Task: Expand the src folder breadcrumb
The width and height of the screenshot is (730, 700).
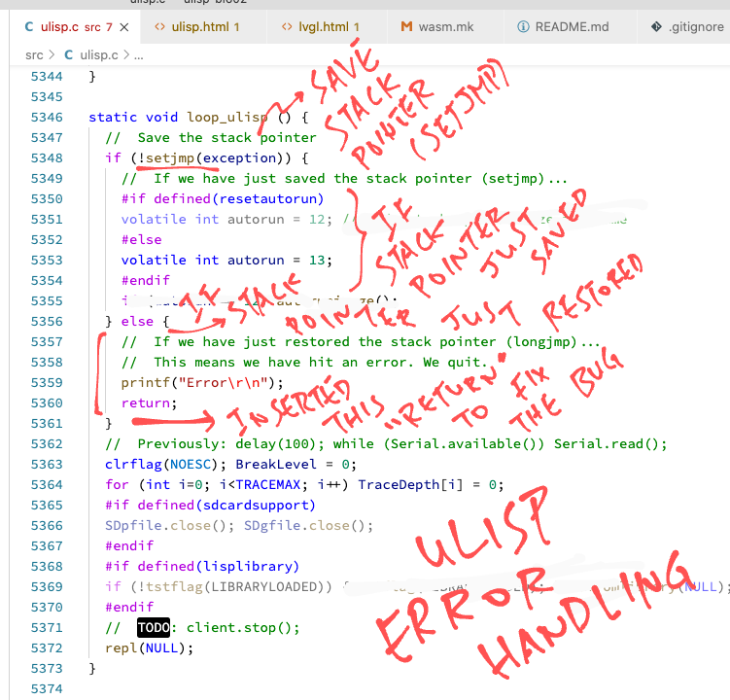Action: (x=34, y=55)
